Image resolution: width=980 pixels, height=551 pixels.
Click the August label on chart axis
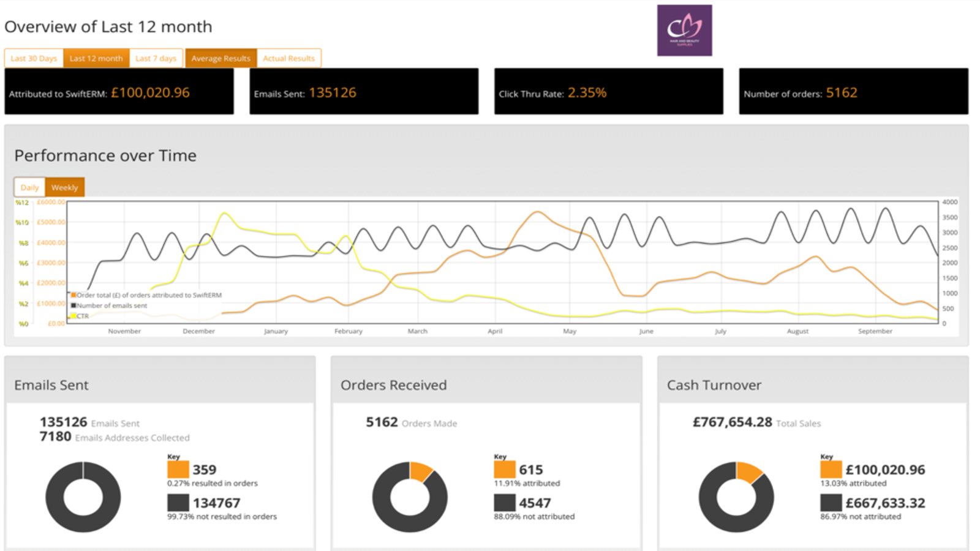[x=797, y=331]
